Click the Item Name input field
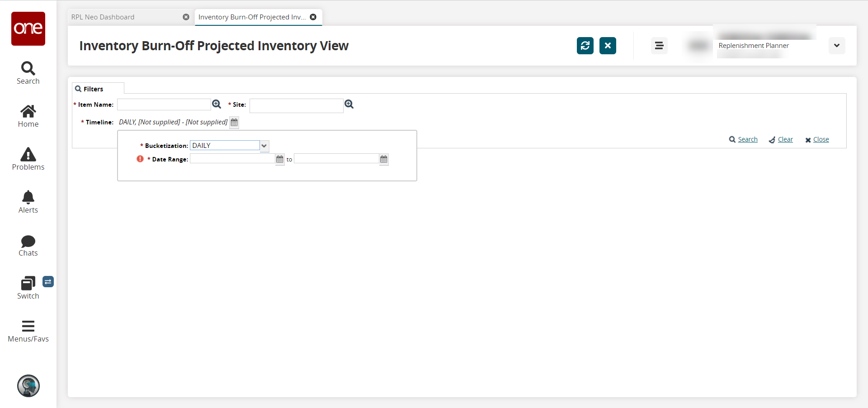Image resolution: width=868 pixels, height=408 pixels. [x=164, y=104]
